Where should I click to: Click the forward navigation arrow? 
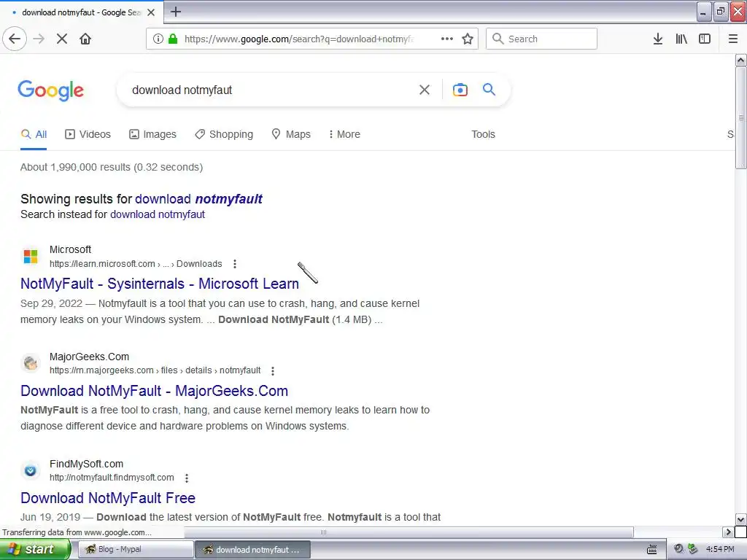(39, 39)
